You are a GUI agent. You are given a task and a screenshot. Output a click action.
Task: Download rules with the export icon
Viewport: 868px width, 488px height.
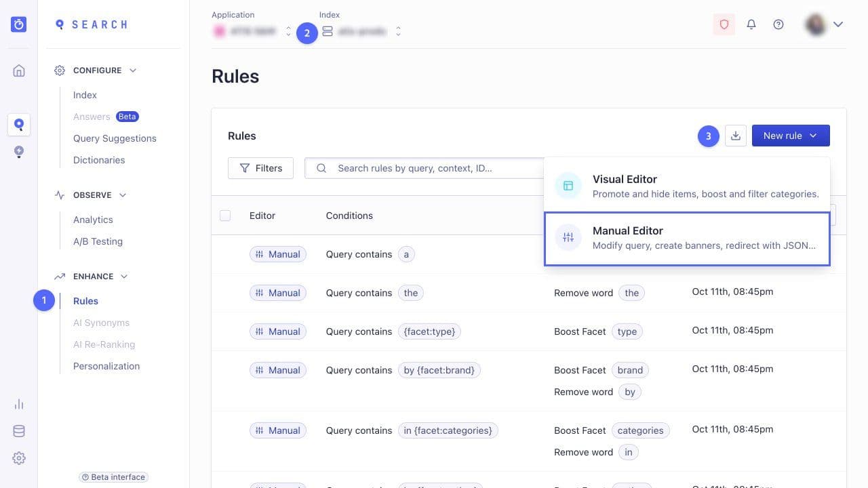click(x=736, y=136)
